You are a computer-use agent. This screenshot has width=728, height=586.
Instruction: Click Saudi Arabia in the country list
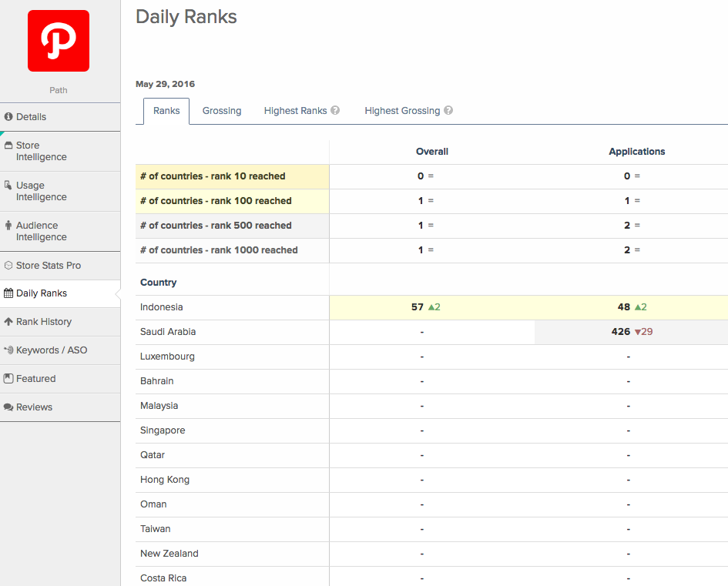point(168,332)
